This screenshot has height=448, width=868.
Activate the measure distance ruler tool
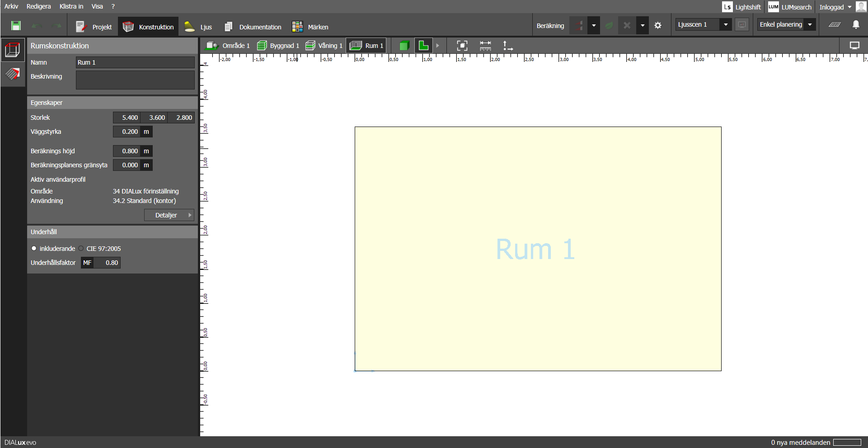coord(485,45)
